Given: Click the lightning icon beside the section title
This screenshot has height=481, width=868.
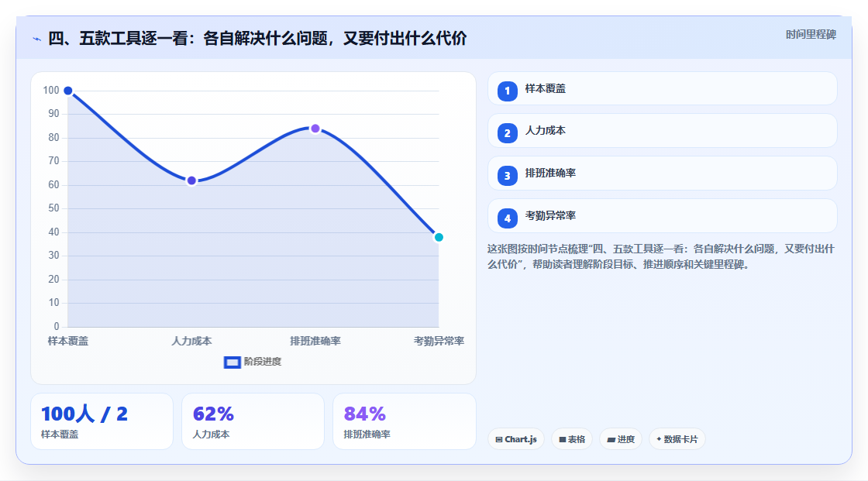Looking at the screenshot, I should [37, 39].
